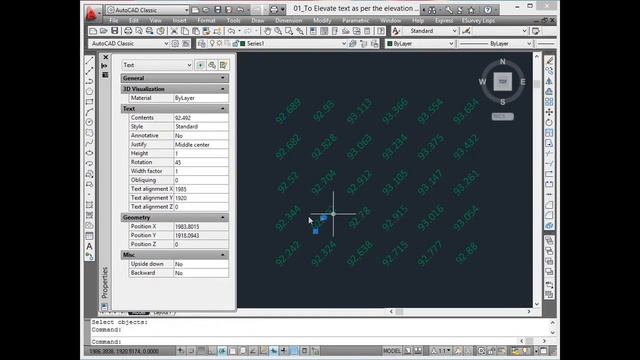Select the Rectangle draw tool
This screenshot has height=360, width=640.
90,102
